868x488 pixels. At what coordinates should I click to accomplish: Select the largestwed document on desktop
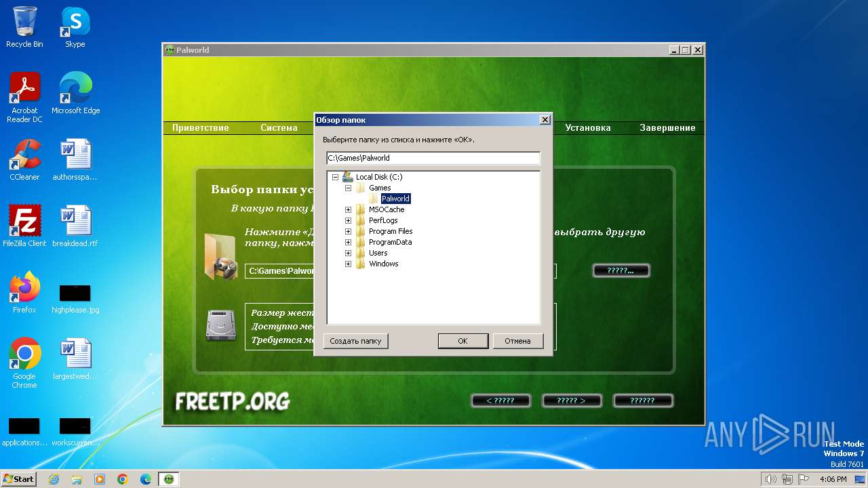(75, 359)
